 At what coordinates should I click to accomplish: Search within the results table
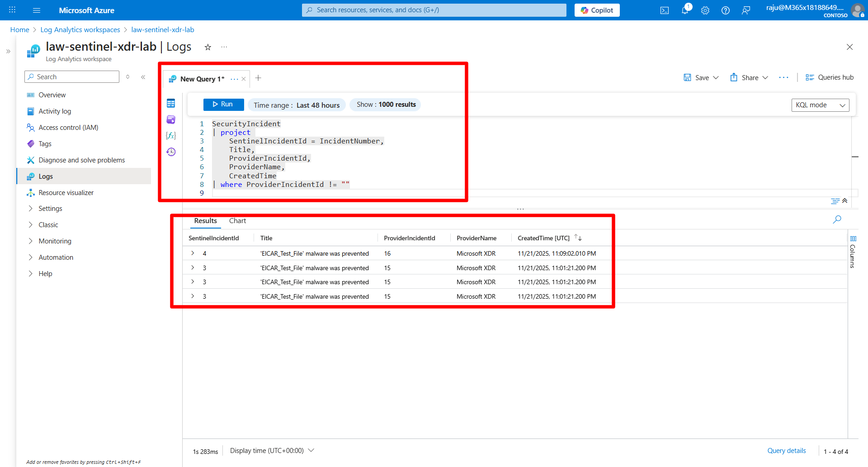[x=837, y=219]
